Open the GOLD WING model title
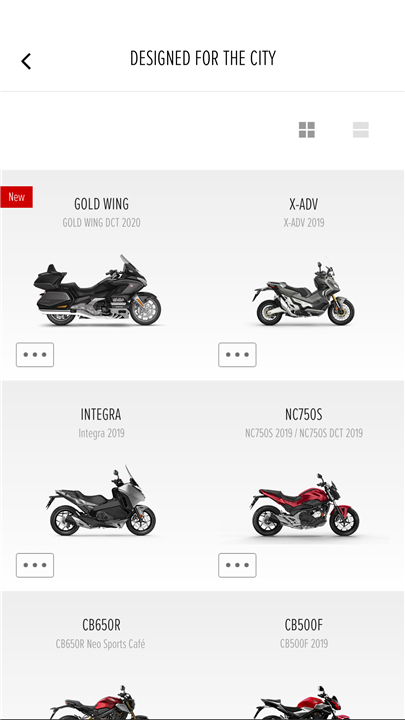The width and height of the screenshot is (405, 720). pyautogui.click(x=101, y=204)
